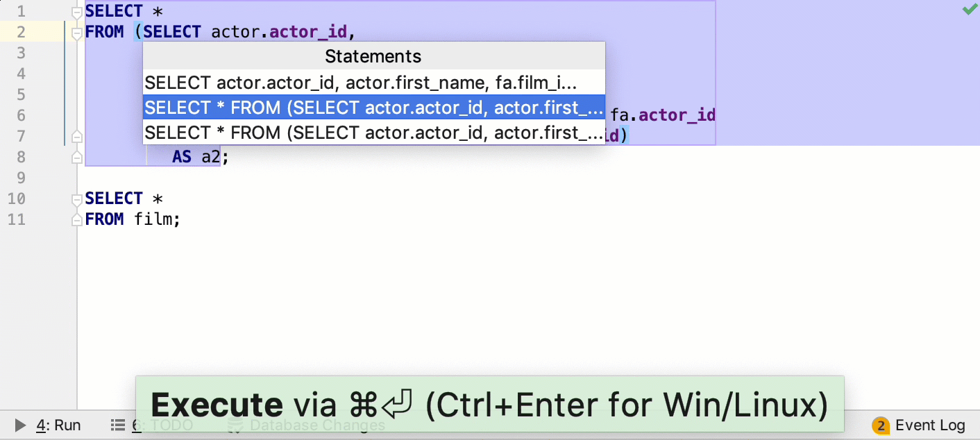
Task: Click the Run tool window play icon
Action: click(x=21, y=425)
